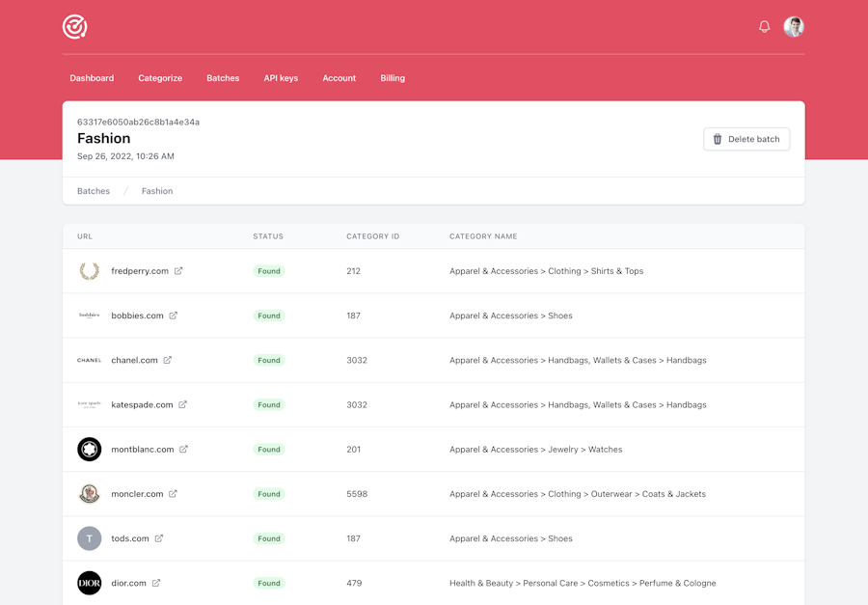Open chanel.com external link icon

point(168,360)
